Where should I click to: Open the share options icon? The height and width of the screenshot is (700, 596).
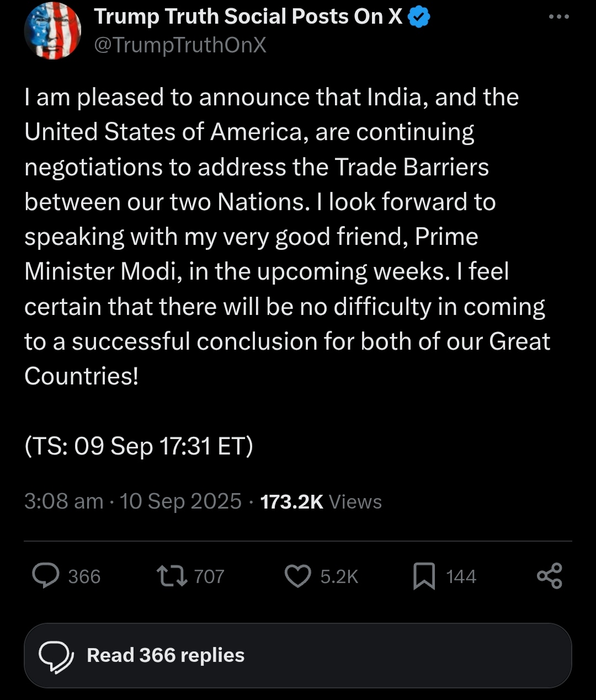[x=550, y=576]
